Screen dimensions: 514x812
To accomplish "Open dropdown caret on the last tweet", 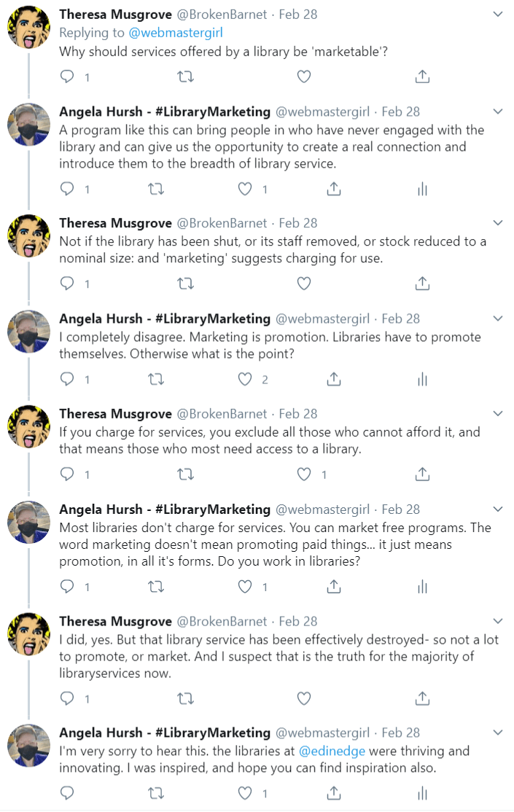I will click(497, 733).
